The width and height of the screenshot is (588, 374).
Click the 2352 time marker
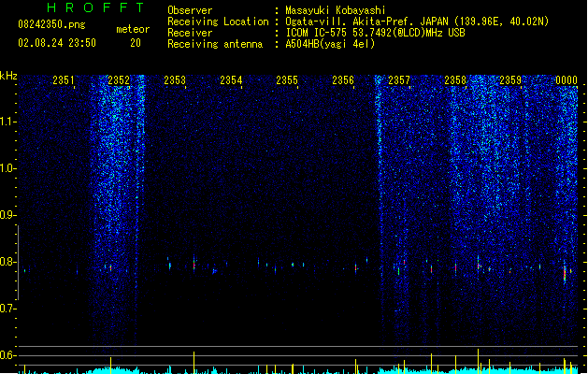click(119, 80)
